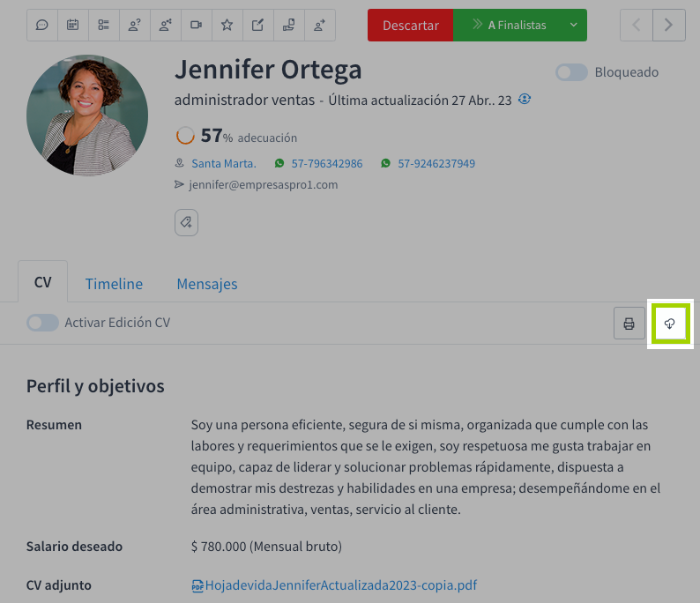Enable the Activar Edición CV switch
Viewport: 700px width, 603px height.
pyautogui.click(x=42, y=323)
